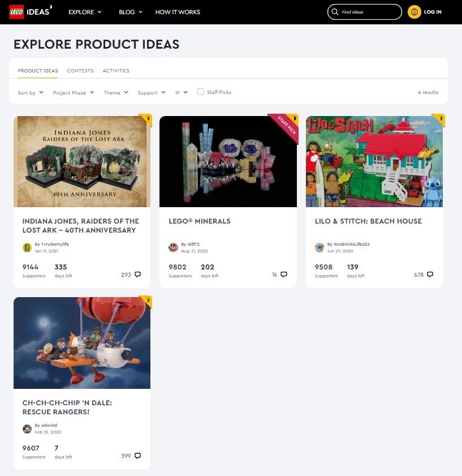Open the How It Works link
Screen dimensions: 462x476
pos(178,12)
